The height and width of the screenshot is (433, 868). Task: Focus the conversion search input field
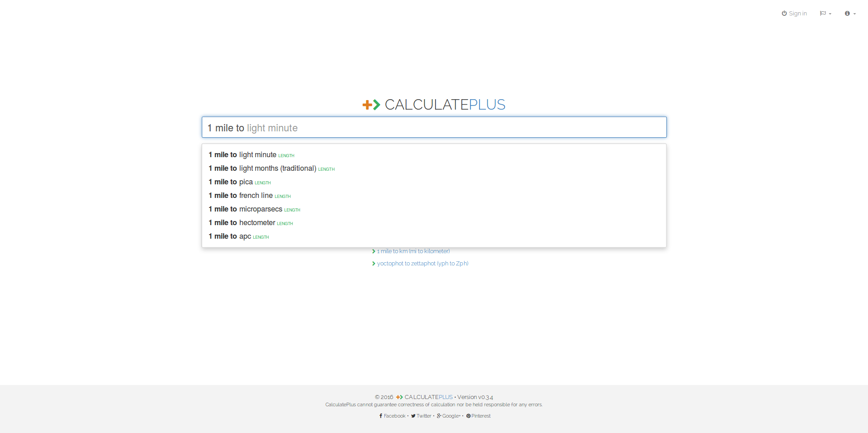point(434,127)
